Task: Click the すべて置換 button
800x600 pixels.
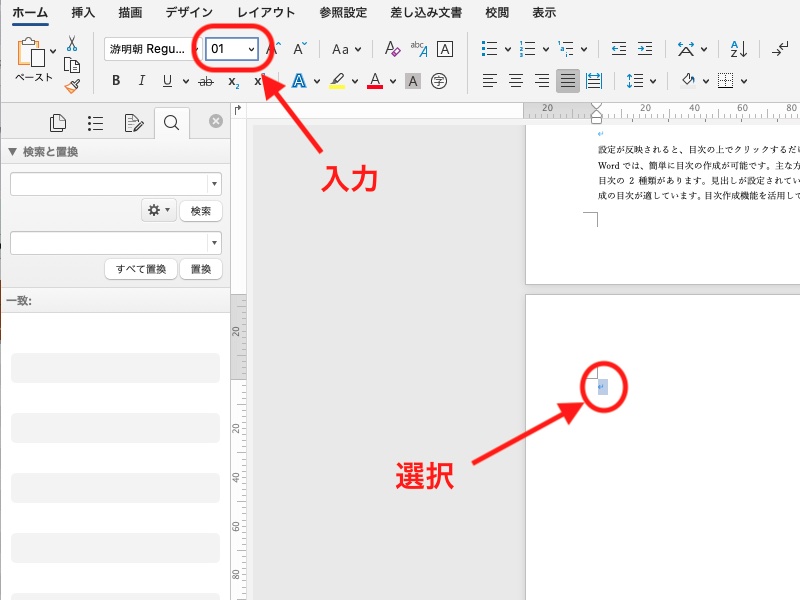Action: coord(141,269)
